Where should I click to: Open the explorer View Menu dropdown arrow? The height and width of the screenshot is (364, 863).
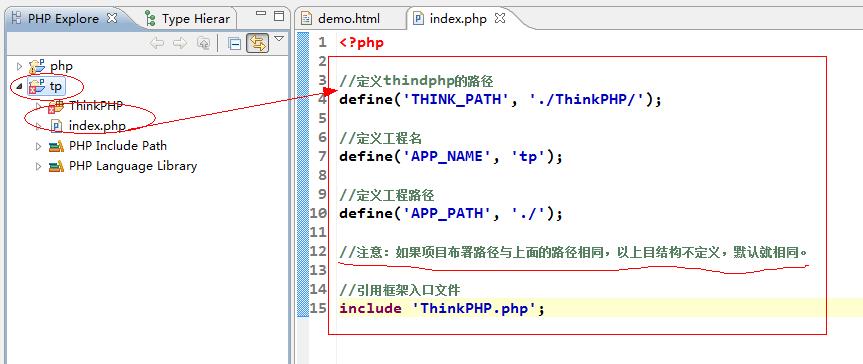278,39
